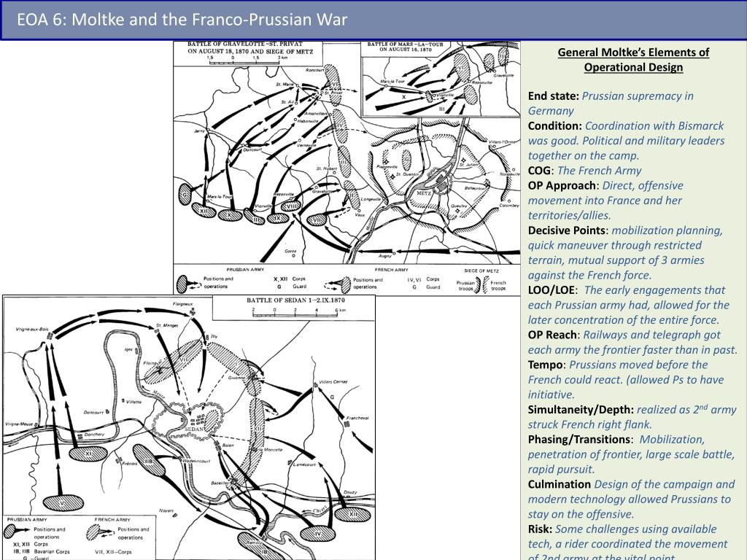The width and height of the screenshot is (747, 560).
Task: Click the Prussian XI Corps oval near Donchery
Action: pos(88,454)
